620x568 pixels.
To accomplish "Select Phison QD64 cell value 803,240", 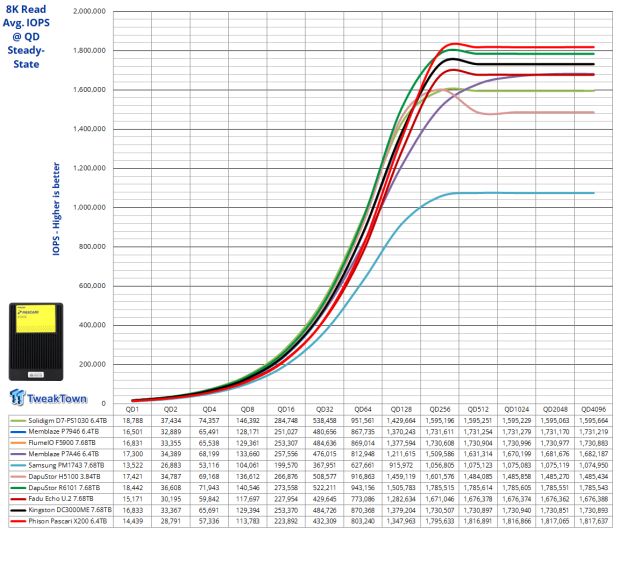I will pos(363,521).
